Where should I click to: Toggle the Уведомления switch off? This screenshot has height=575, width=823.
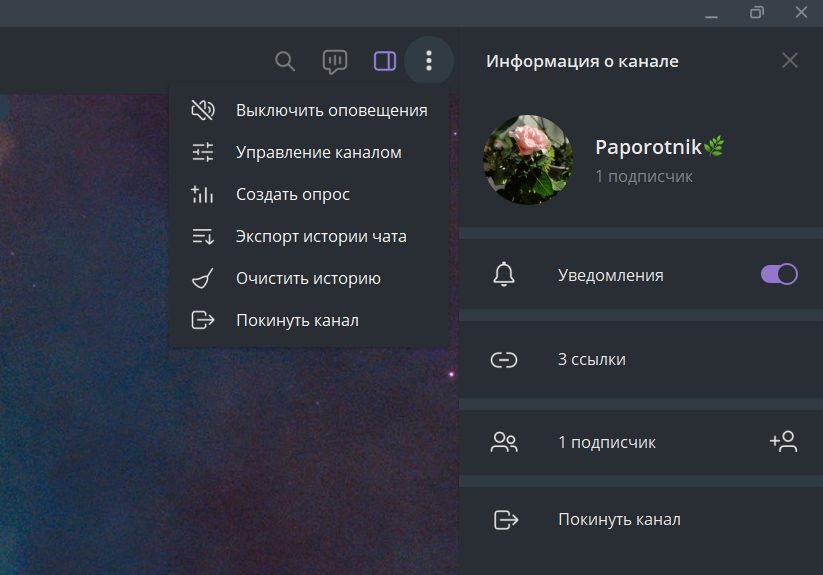tap(779, 274)
